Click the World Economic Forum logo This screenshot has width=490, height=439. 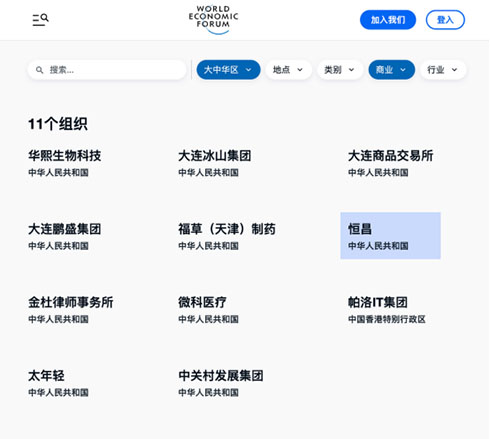213,20
